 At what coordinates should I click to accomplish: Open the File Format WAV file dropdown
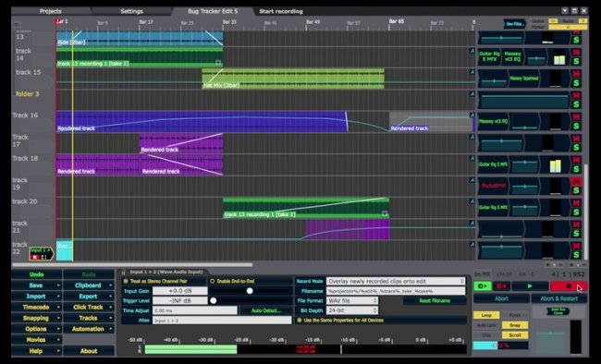point(352,301)
